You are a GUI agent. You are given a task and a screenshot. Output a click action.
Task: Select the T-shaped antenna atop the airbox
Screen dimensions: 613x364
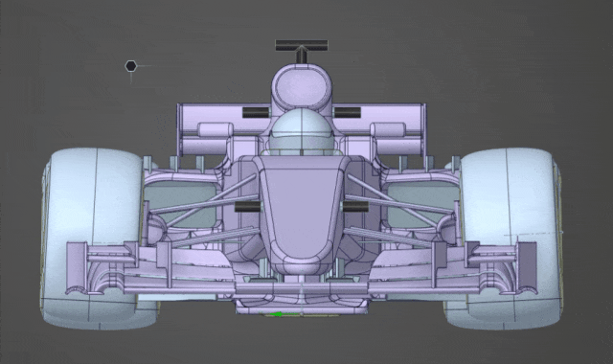[x=302, y=51]
